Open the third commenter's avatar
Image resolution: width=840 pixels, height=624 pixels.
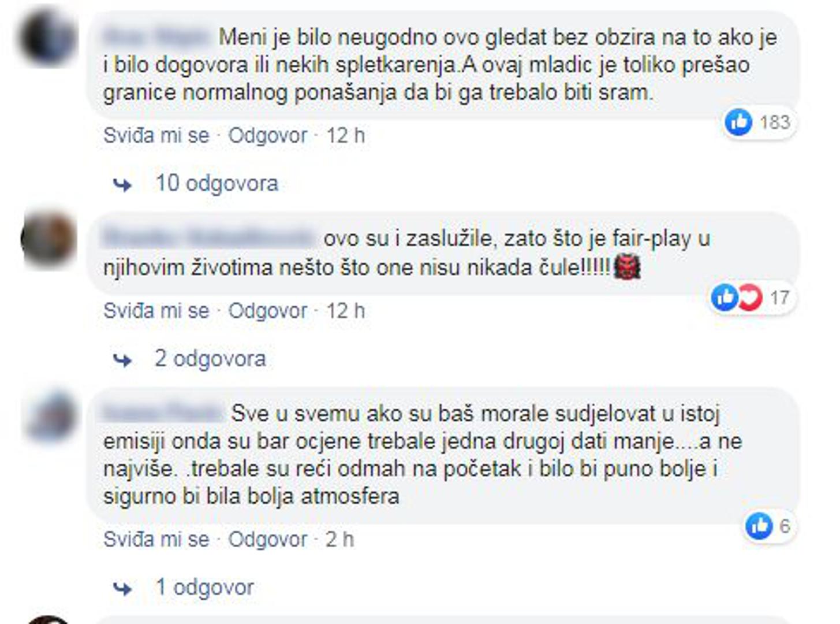(50, 415)
